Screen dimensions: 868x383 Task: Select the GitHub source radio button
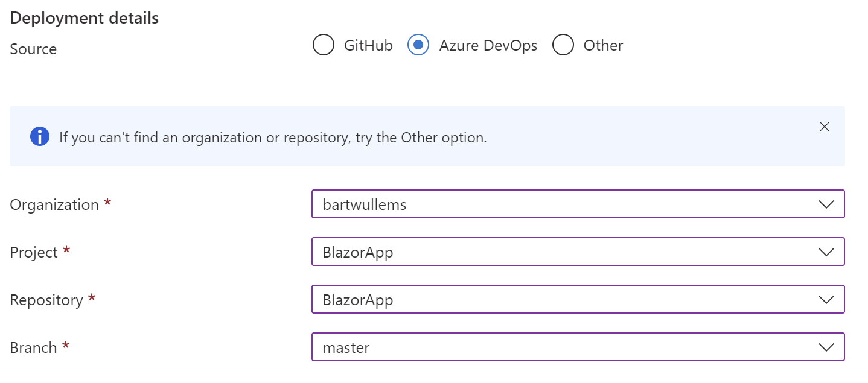(324, 45)
